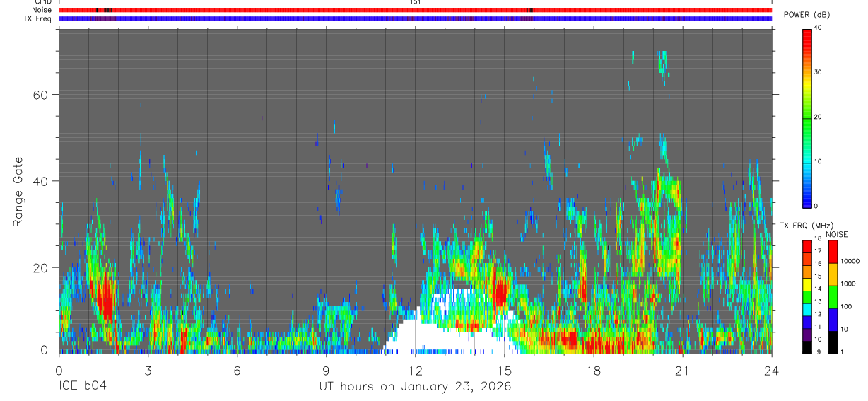868x401 pixels.
Task: Click the NOISE legend title above the noise color bar
Action: 837,235
